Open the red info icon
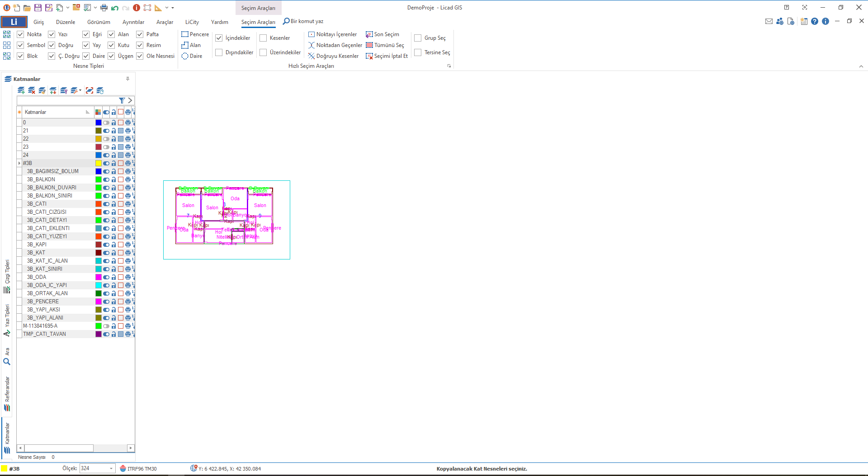Screen dimensions: 868x476 coord(137,8)
